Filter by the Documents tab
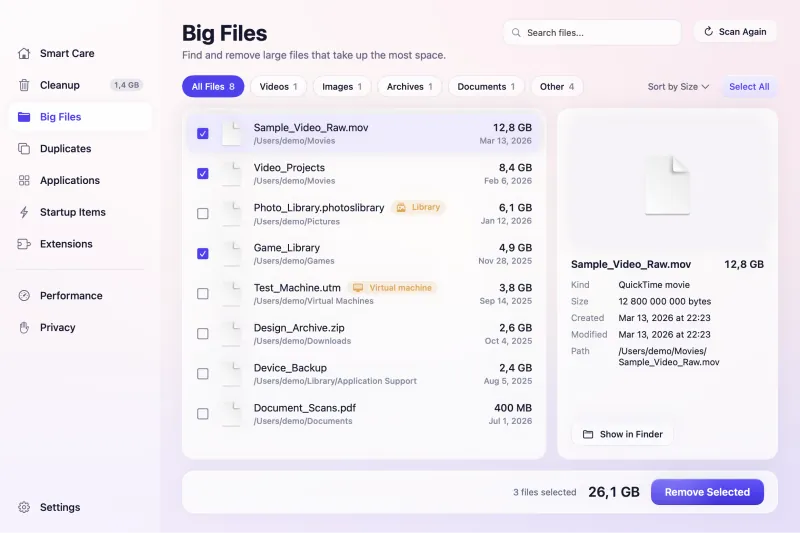Image resolution: width=800 pixels, height=533 pixels. [x=486, y=87]
